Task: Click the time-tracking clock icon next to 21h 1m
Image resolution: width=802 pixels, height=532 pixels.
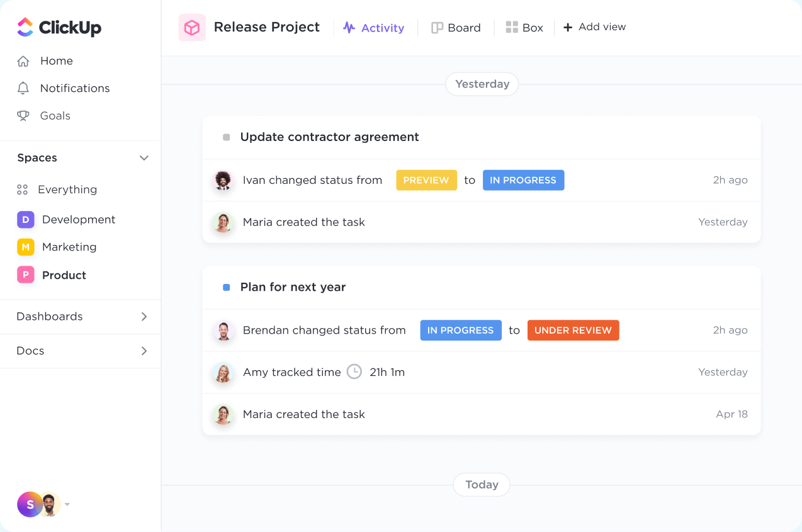Action: [x=354, y=371]
